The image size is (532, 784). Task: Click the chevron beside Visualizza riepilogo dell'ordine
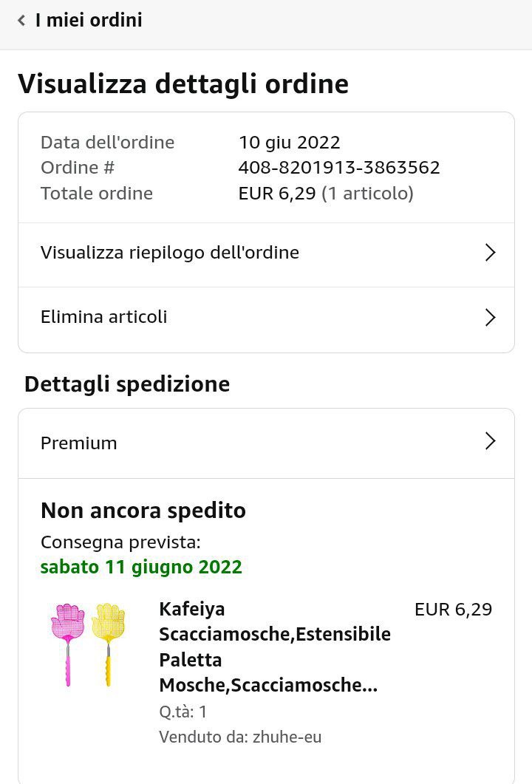coord(489,253)
